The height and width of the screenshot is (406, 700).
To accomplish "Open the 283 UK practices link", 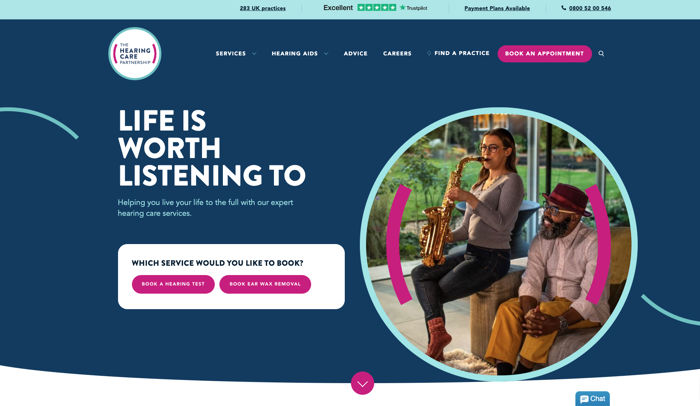I will click(x=262, y=8).
